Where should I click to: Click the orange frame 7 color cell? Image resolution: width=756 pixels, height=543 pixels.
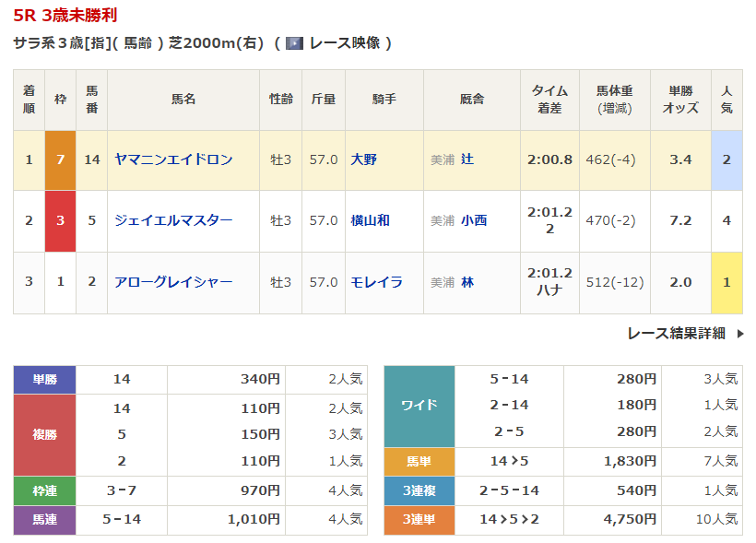click(60, 159)
